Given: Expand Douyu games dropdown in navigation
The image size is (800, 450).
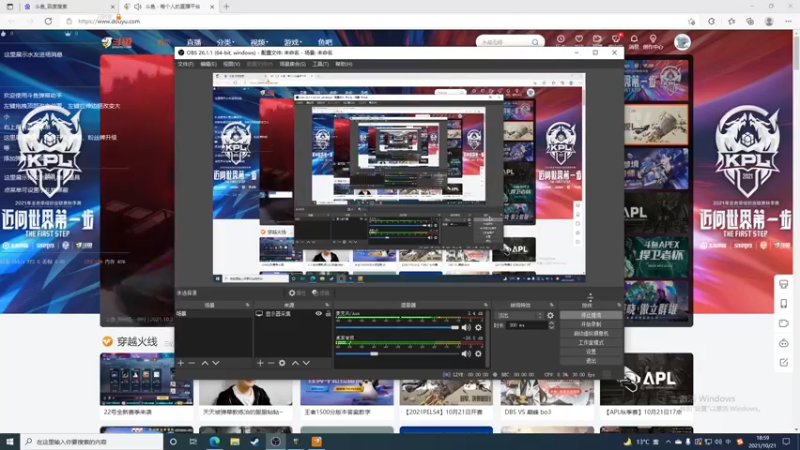Looking at the screenshot, I should 293,42.
